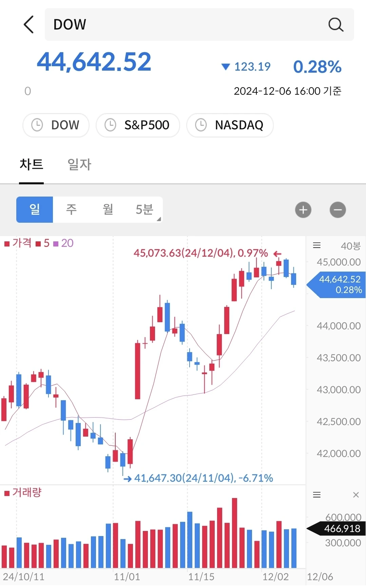The image size is (366, 588).
Task: Expand the 5분 minute interval dropdown
Action: 146,209
